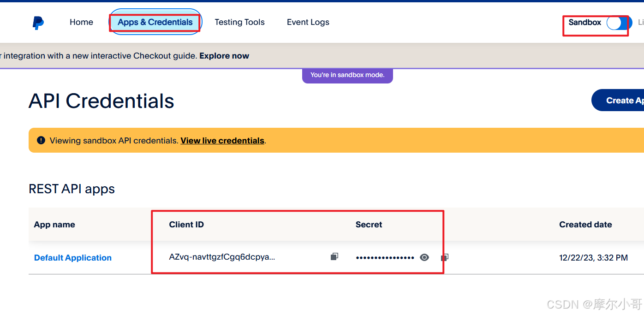Select the AZvq-navttgzfCgq6dcpya... client ID text
Image resolution: width=644 pixels, height=315 pixels.
point(222,257)
